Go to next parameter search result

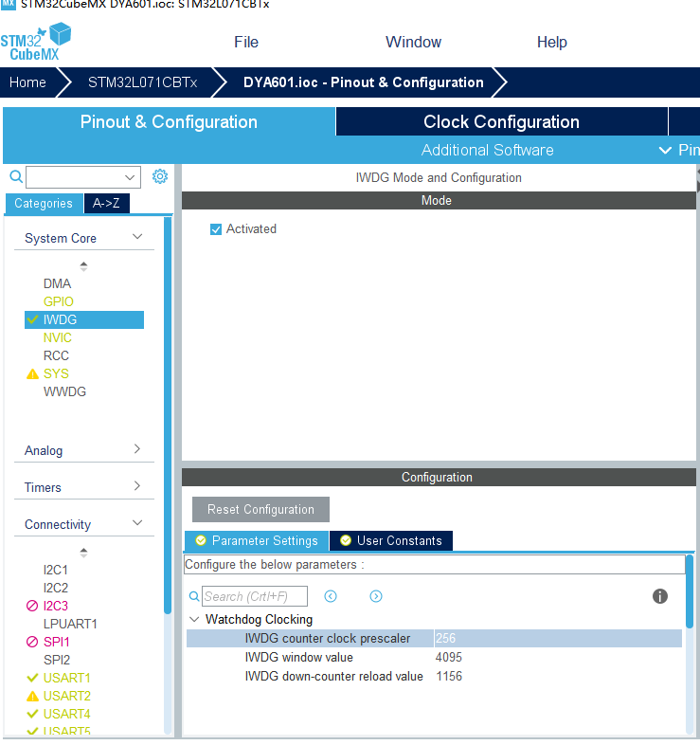(376, 596)
